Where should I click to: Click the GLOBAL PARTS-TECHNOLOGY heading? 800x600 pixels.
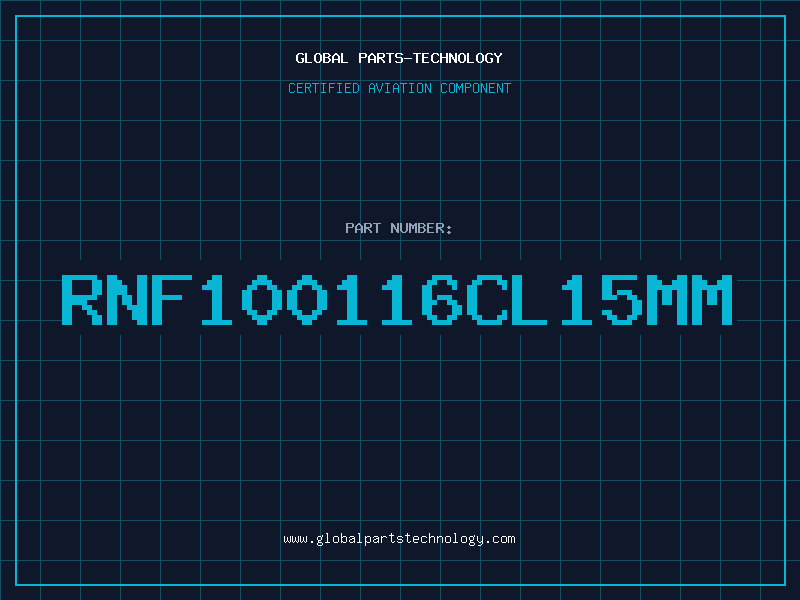(x=399, y=58)
